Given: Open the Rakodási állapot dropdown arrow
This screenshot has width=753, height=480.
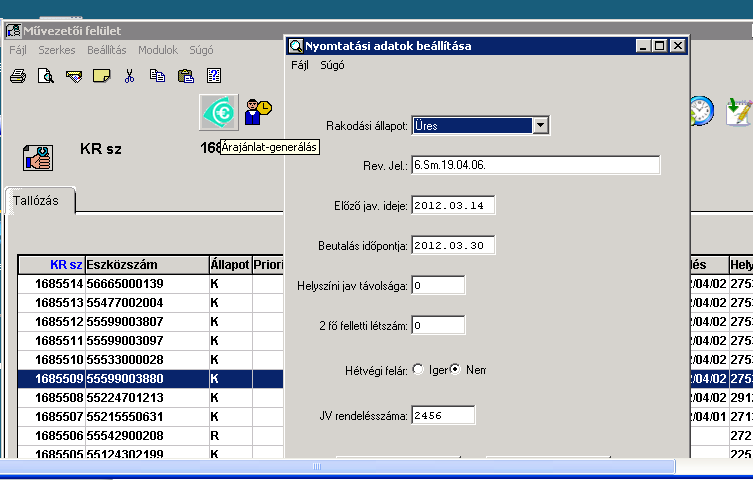Looking at the screenshot, I should tap(540, 125).
